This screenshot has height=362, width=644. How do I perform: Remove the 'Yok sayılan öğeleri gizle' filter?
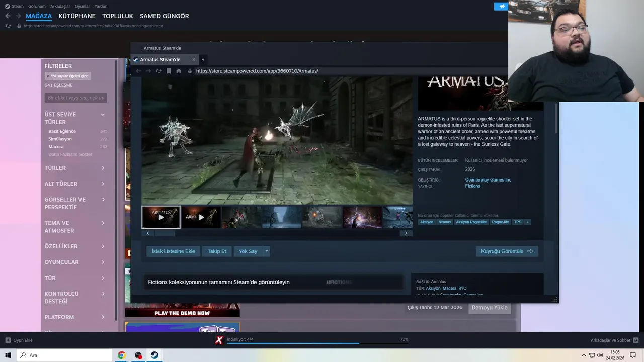pyautogui.click(x=48, y=76)
